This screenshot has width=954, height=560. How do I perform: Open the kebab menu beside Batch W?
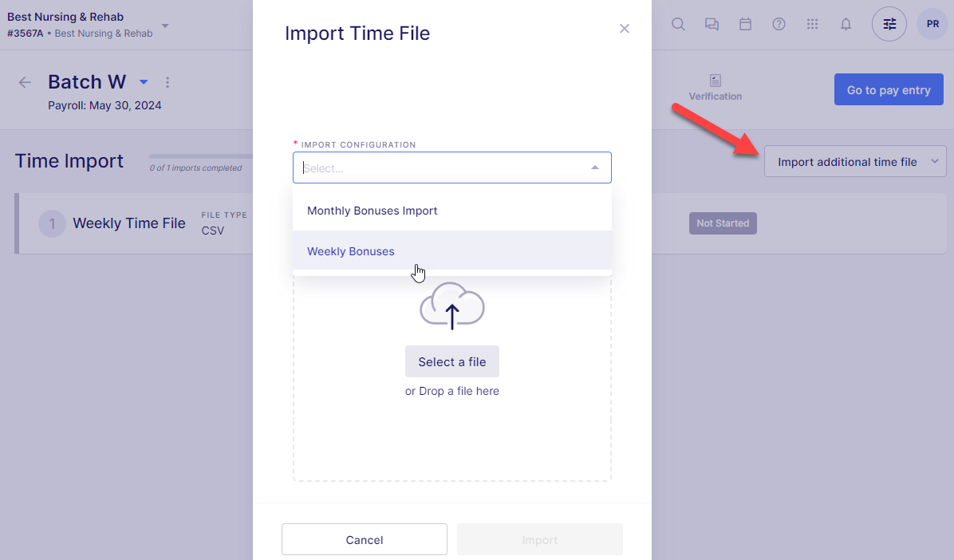click(168, 82)
